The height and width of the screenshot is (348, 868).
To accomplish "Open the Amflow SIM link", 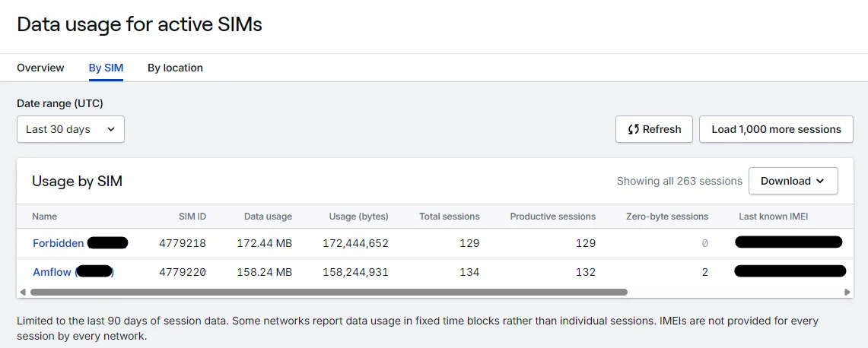I will click(x=52, y=272).
